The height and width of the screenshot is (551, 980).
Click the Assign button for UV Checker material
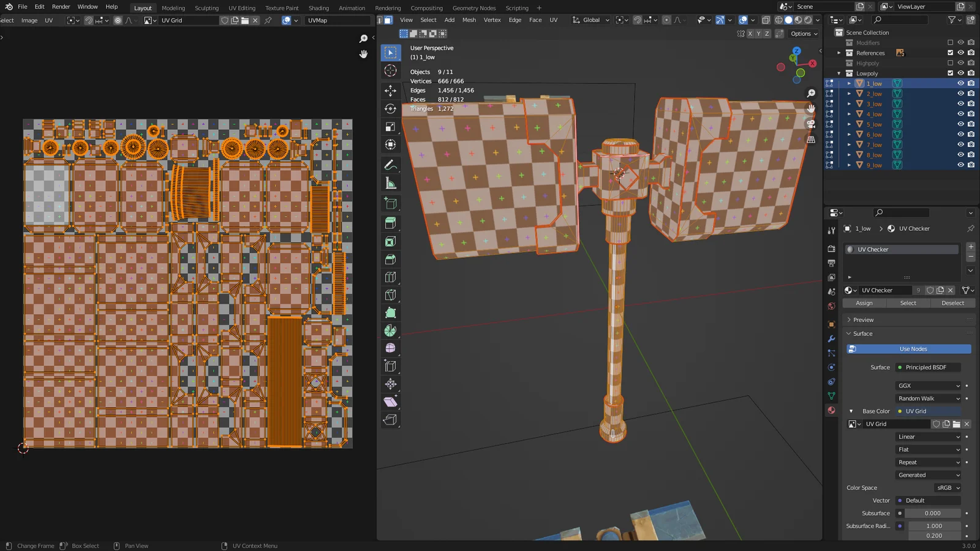864,303
